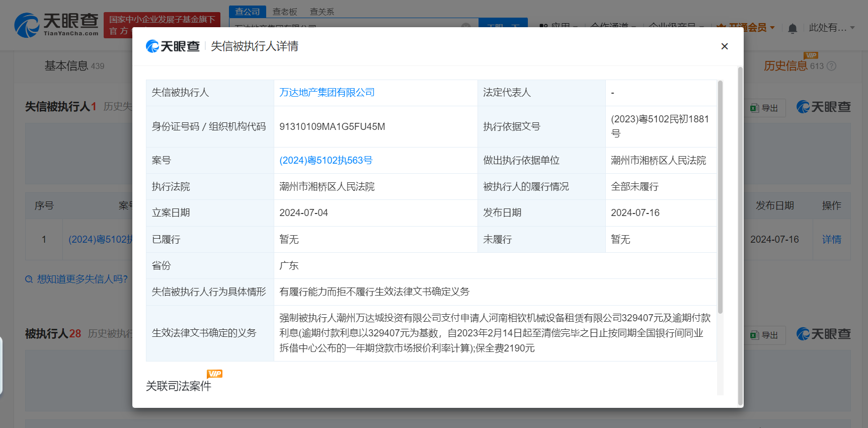Open case number (2024)粤5102执563号 link in dialog
The width and height of the screenshot is (868, 428).
(326, 161)
